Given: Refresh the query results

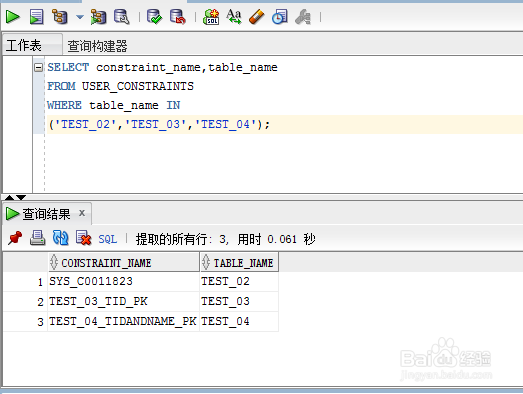Looking at the screenshot, I should [61, 238].
